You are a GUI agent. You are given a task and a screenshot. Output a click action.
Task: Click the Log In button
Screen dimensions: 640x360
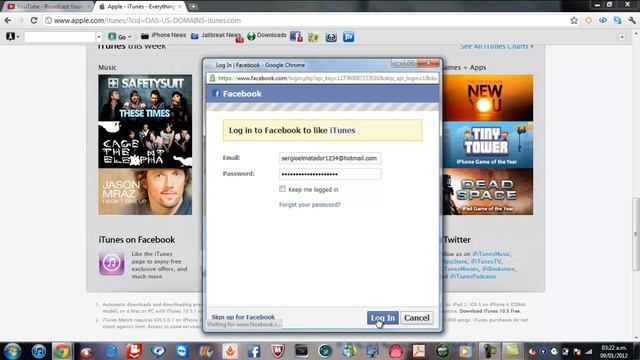point(382,318)
